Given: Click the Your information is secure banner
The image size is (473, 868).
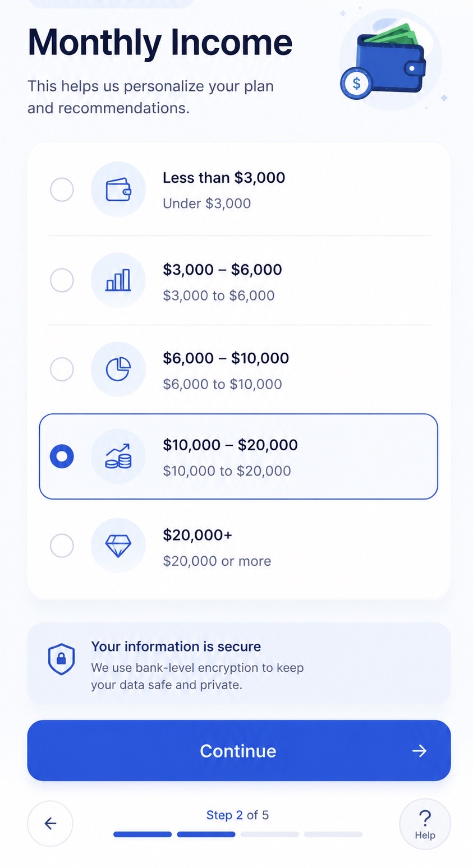Looking at the screenshot, I should (x=239, y=663).
